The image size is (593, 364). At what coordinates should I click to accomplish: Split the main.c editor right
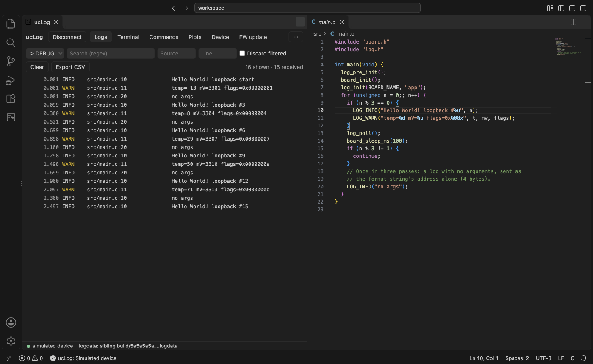574,22
